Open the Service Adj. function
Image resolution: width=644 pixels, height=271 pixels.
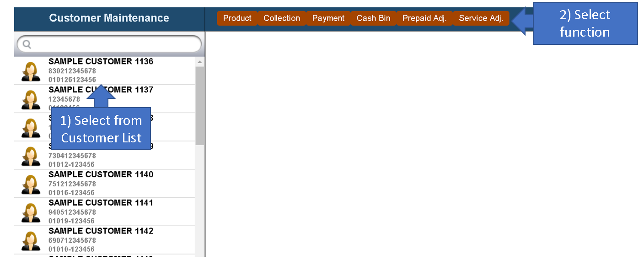[481, 18]
